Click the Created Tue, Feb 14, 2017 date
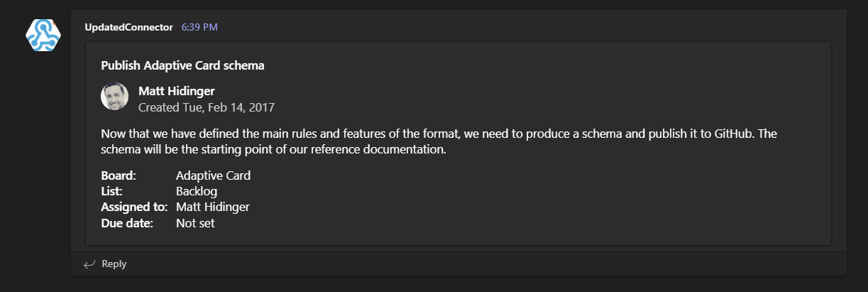 pos(206,108)
